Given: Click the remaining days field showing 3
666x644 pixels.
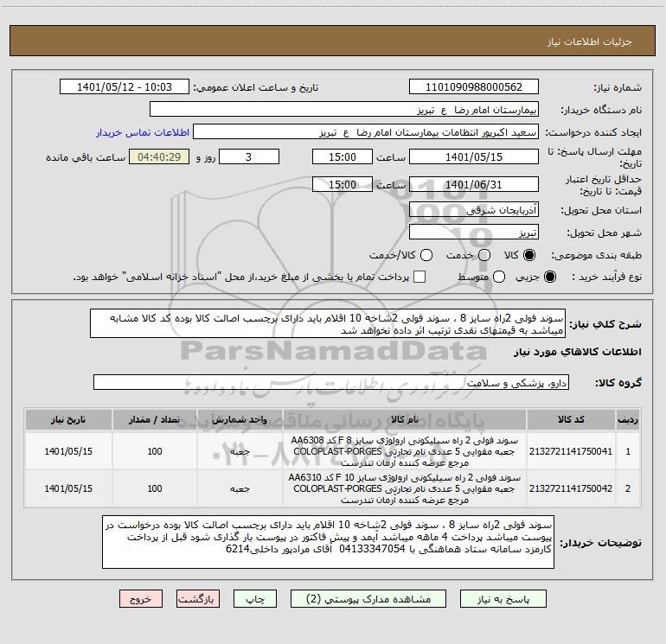Looking at the screenshot, I should (249, 156).
